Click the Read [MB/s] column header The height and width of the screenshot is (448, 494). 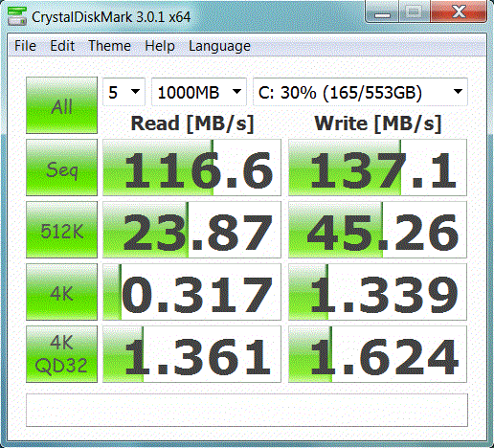click(x=192, y=123)
